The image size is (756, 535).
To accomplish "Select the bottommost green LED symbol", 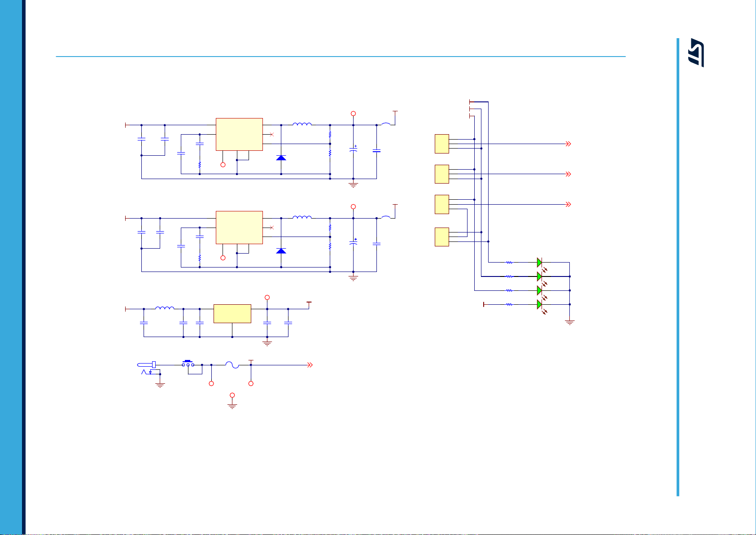I will 540,304.
